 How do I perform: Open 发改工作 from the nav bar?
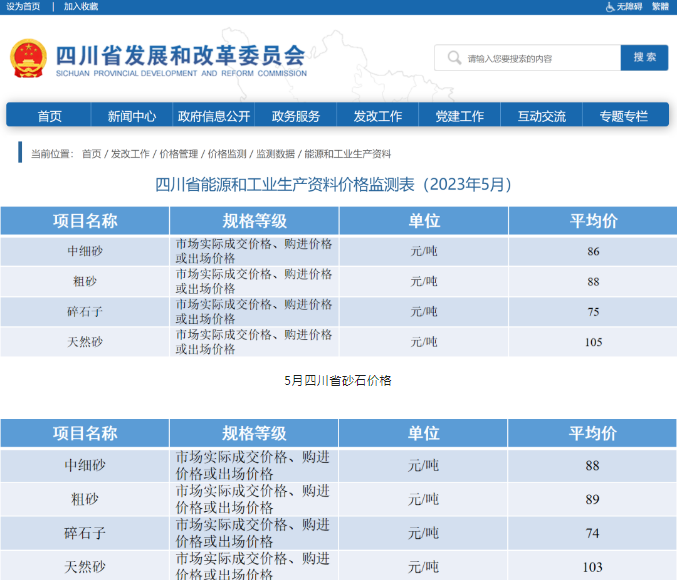click(377, 116)
